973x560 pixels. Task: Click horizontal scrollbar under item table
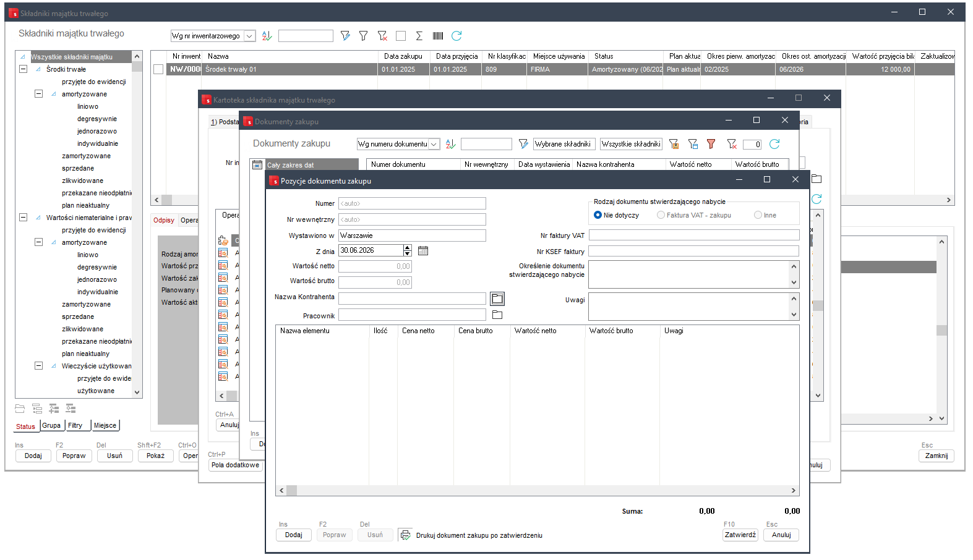point(537,491)
